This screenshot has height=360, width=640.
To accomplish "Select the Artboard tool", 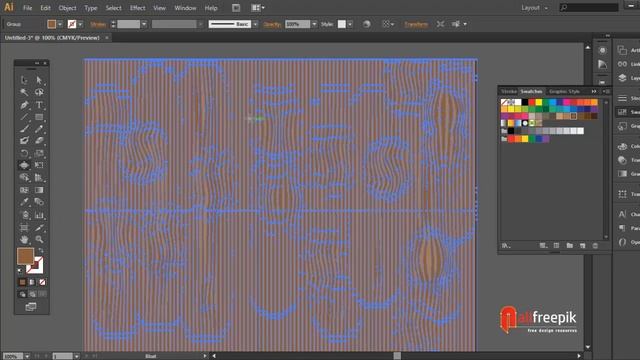I will click(x=24, y=227).
